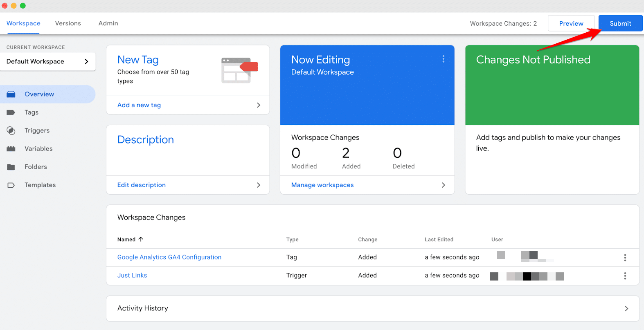Open Templates via its sidebar icon
The width and height of the screenshot is (644, 330).
click(x=11, y=185)
